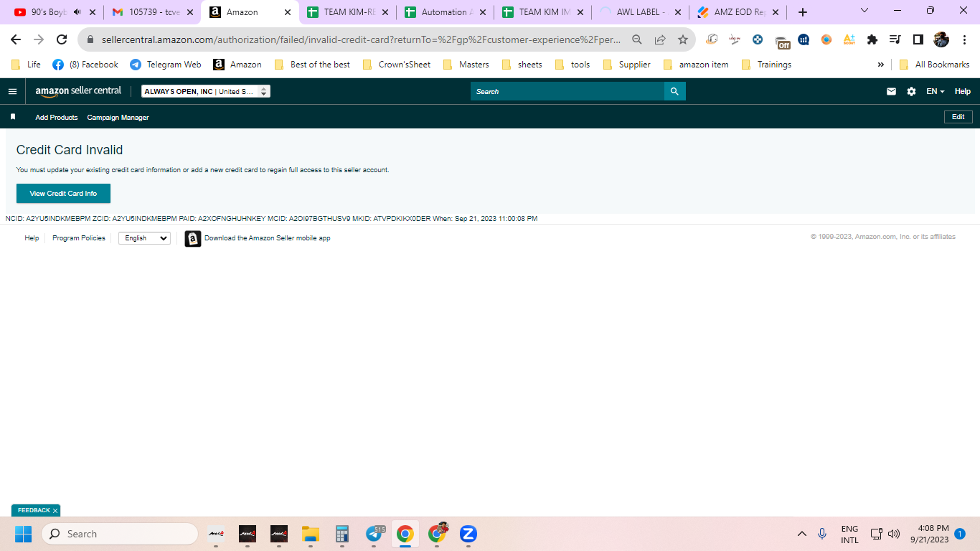Click the Help link in the footer
Screen dimensions: 980x551
[x=32, y=238]
